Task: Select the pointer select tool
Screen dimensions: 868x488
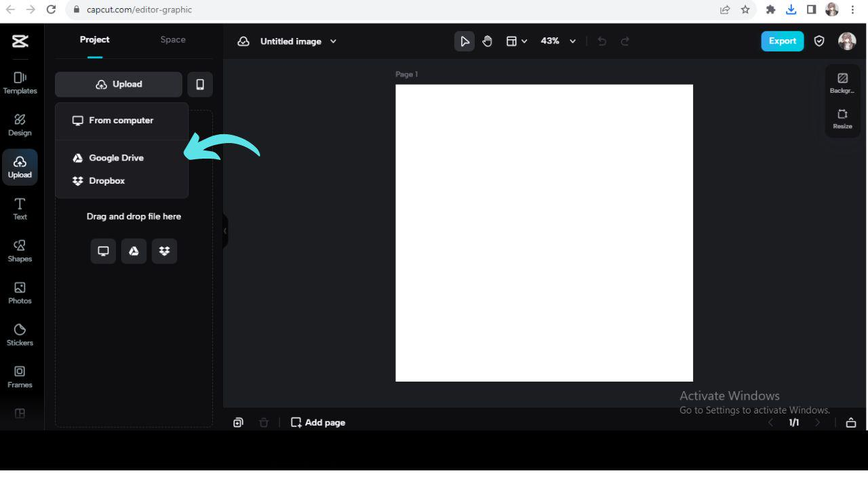Action: (x=465, y=41)
